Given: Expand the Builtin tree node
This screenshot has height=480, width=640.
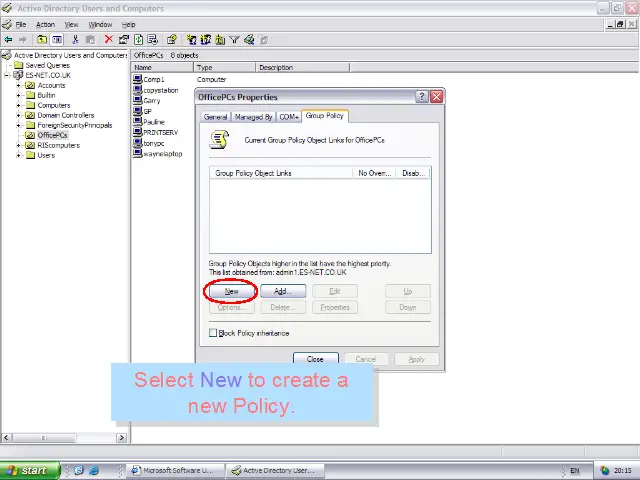Looking at the screenshot, I should click(18, 95).
